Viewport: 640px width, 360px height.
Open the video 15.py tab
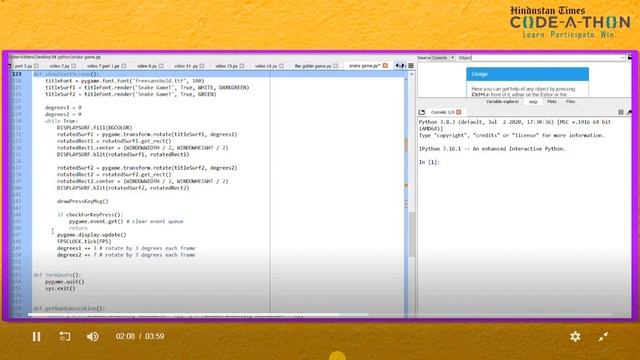click(x=227, y=66)
